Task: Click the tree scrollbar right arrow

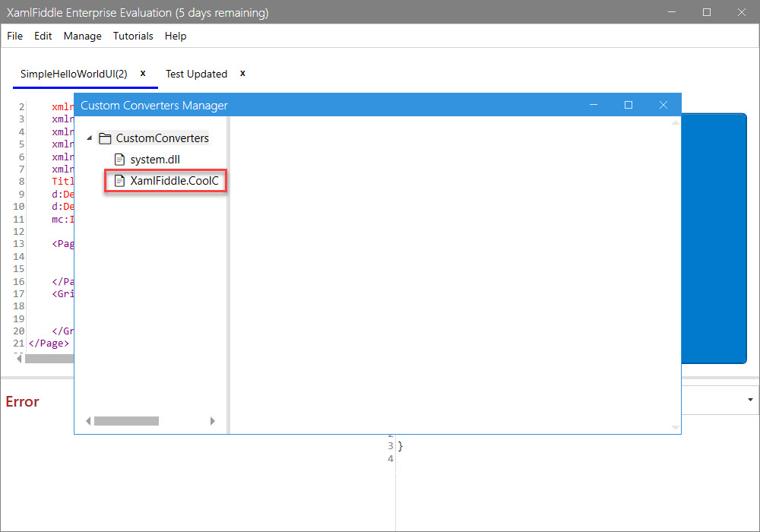Action: pos(212,421)
